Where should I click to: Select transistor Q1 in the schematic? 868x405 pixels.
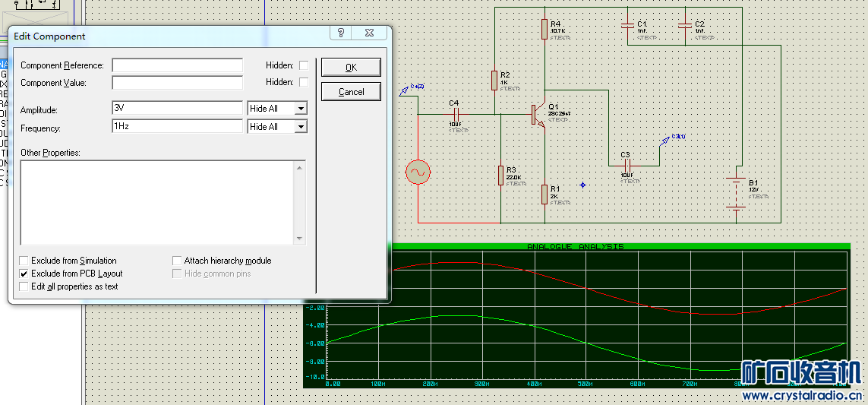[x=537, y=115]
